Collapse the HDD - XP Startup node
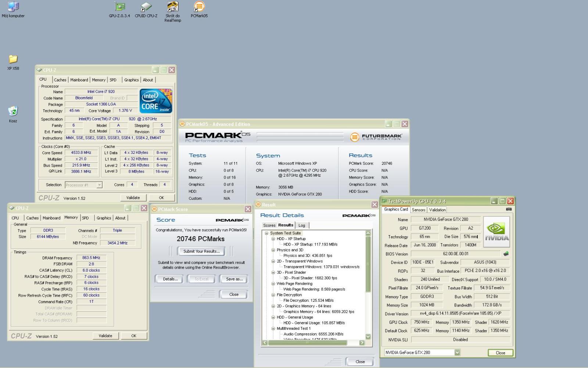Screen dimensions: 588x368 click(x=273, y=239)
